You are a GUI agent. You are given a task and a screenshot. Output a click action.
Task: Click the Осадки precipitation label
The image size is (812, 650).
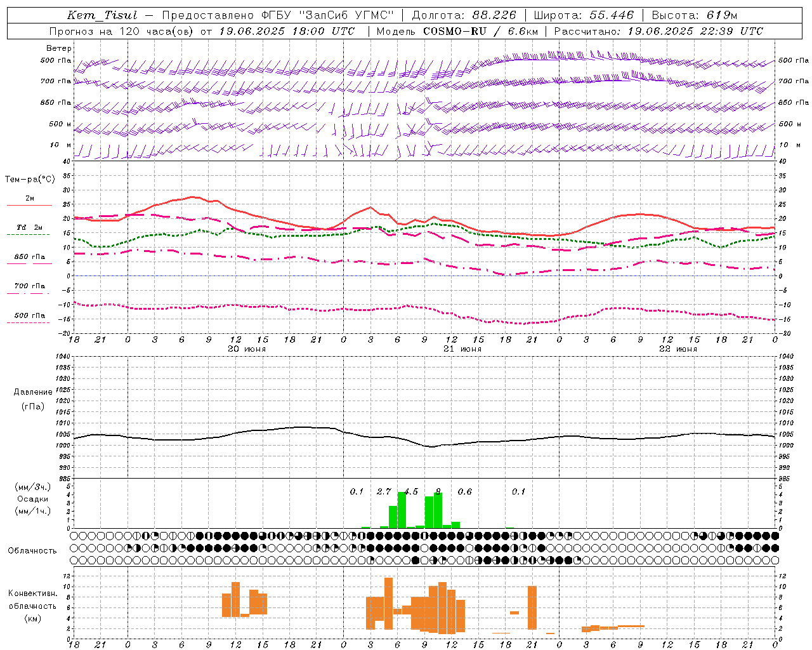coord(33,499)
